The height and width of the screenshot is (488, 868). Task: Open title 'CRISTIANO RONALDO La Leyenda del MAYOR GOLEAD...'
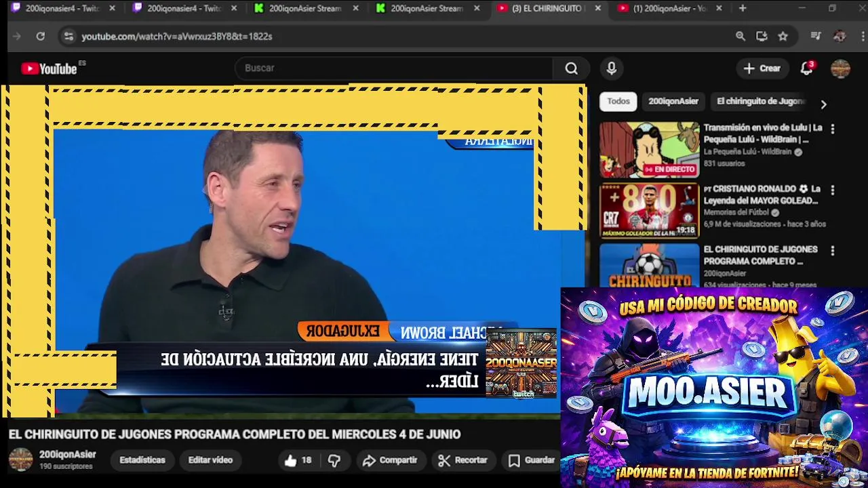(x=762, y=195)
